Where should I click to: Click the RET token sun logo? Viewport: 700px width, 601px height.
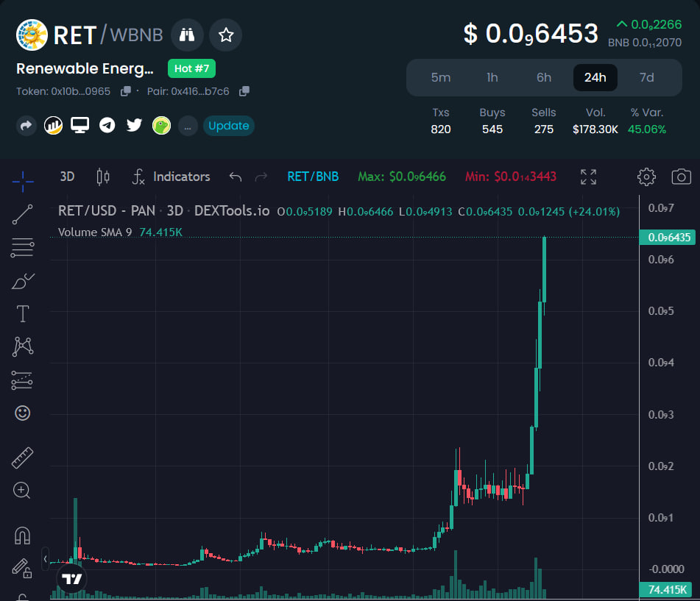(x=32, y=35)
